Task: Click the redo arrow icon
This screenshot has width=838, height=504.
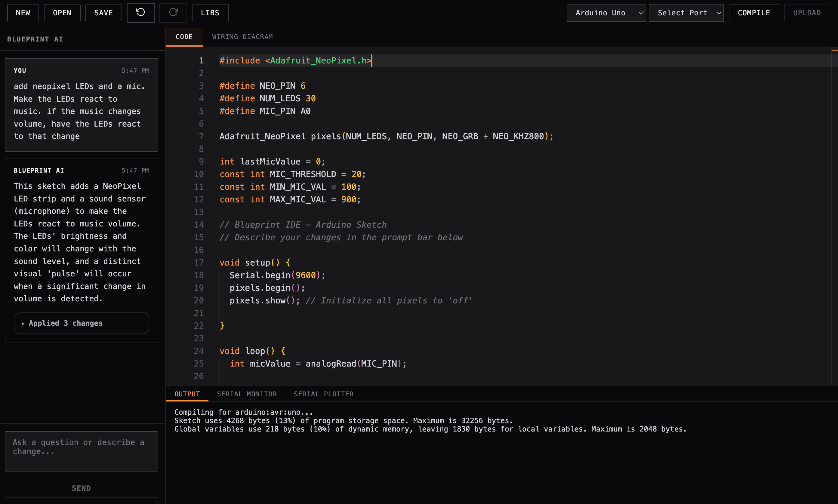Action: pyautogui.click(x=173, y=13)
